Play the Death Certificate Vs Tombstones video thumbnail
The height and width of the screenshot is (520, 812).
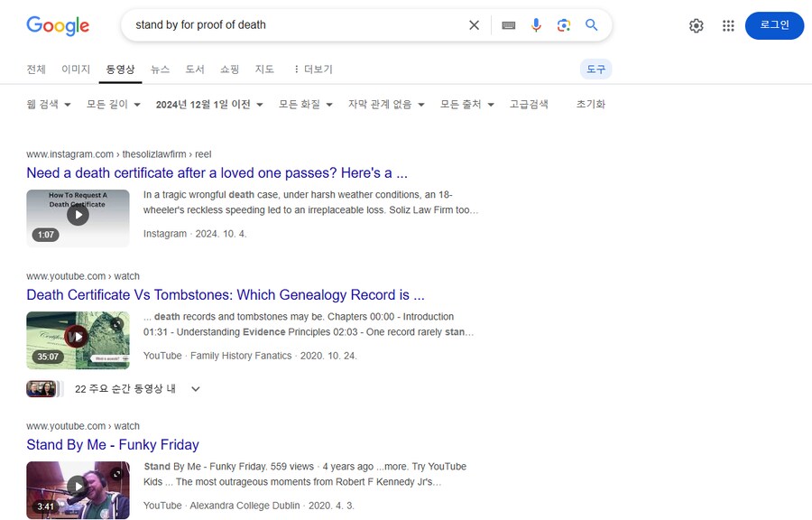(x=78, y=338)
